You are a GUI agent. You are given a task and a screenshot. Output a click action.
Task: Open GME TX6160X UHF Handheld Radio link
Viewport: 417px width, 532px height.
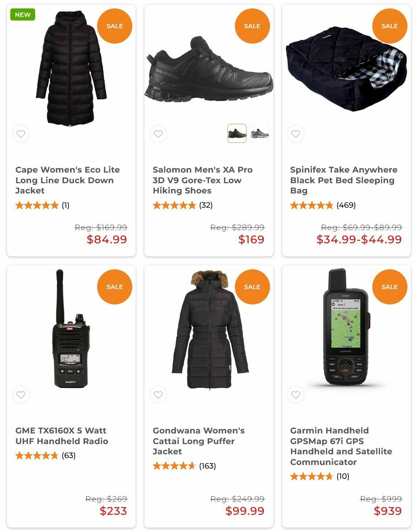point(62,436)
